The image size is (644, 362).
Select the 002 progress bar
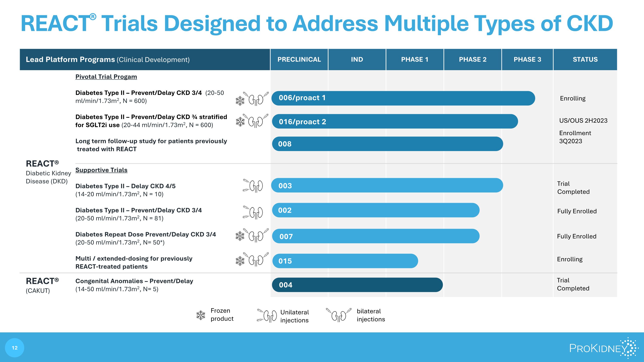pyautogui.click(x=376, y=210)
